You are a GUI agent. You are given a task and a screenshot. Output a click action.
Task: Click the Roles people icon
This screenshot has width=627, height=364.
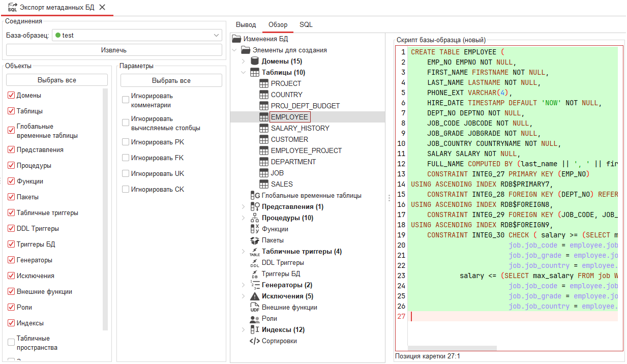(x=255, y=319)
